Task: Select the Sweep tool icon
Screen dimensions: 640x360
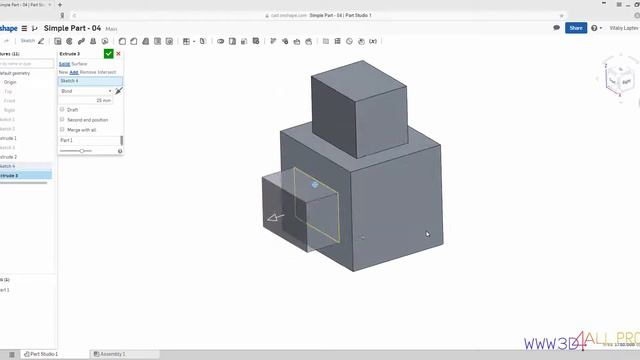Action: (81, 41)
